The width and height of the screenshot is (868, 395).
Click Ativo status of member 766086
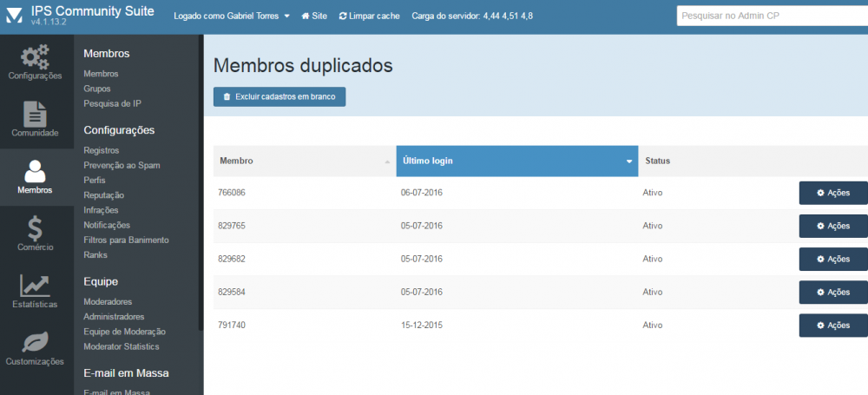tap(653, 193)
